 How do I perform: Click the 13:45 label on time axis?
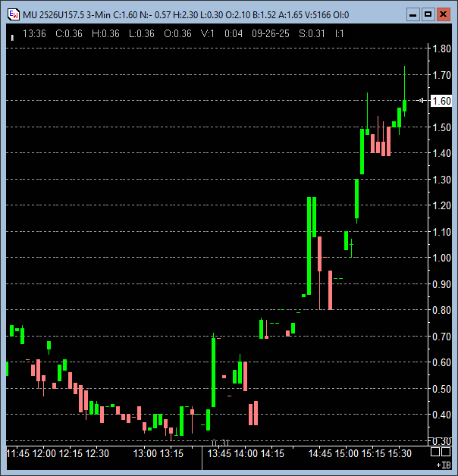[x=220, y=453]
